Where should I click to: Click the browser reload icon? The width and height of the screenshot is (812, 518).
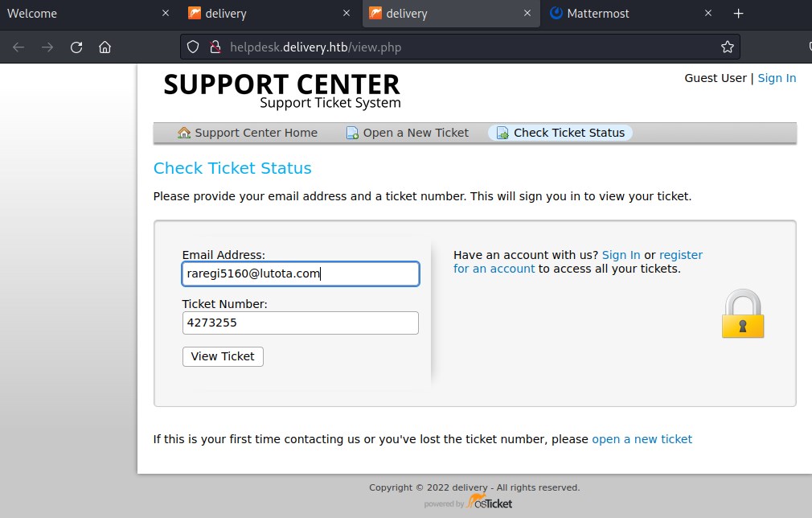[76, 47]
